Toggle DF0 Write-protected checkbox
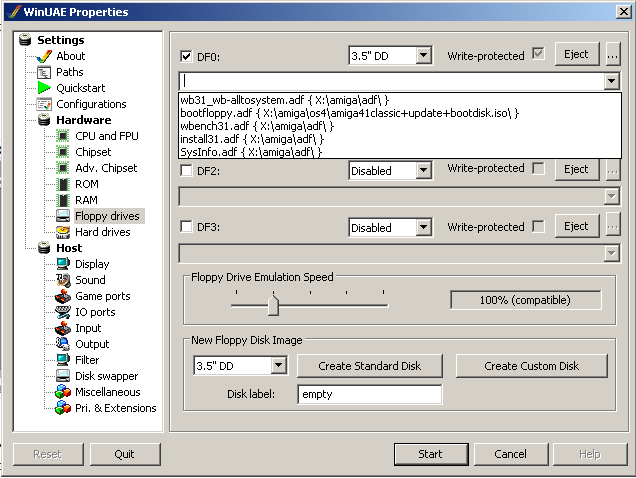This screenshot has width=636, height=478. (538, 54)
